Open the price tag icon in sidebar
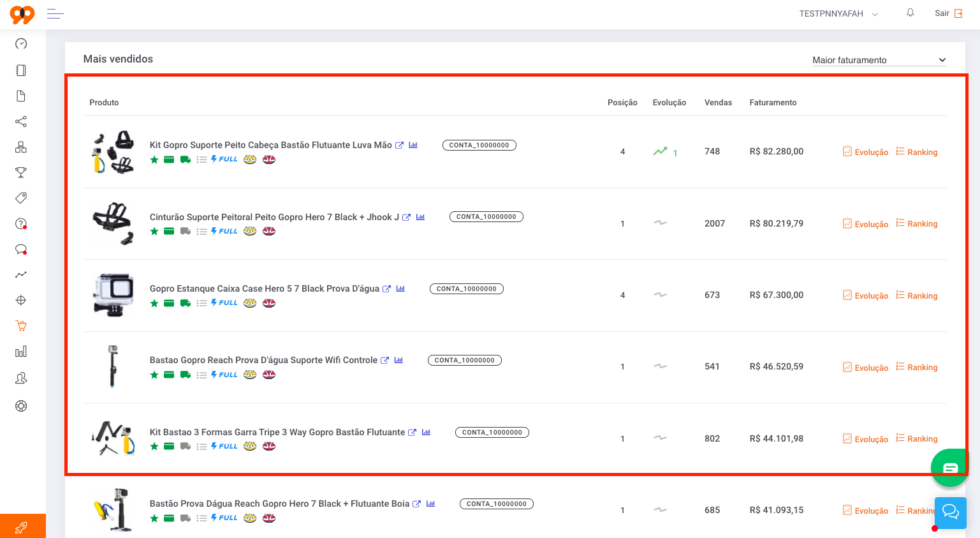The height and width of the screenshot is (538, 980). click(x=21, y=198)
